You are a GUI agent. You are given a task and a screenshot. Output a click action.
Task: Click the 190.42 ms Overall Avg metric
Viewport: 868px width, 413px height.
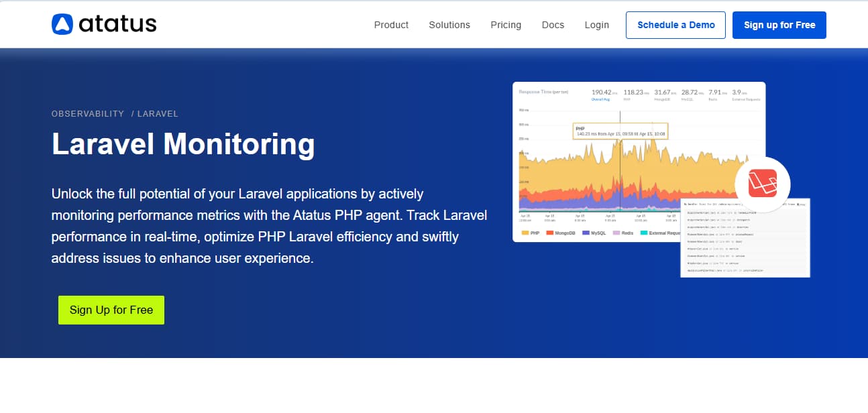(600, 95)
